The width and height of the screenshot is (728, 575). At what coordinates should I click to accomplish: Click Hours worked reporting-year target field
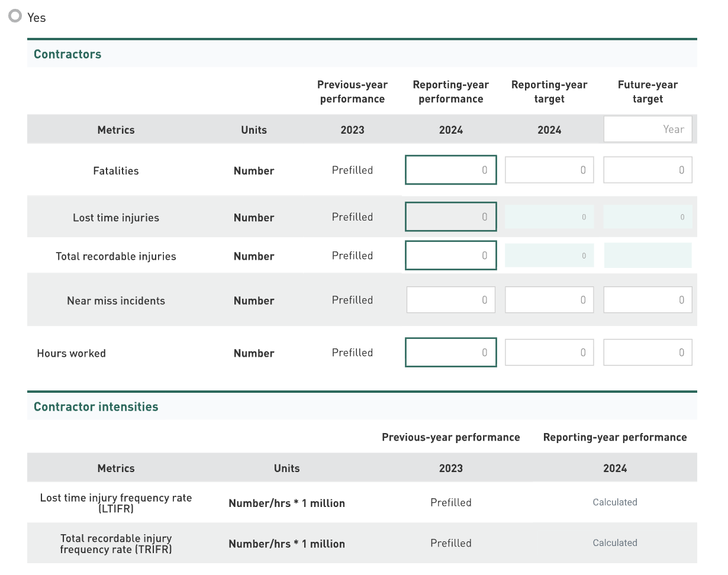pyautogui.click(x=549, y=353)
